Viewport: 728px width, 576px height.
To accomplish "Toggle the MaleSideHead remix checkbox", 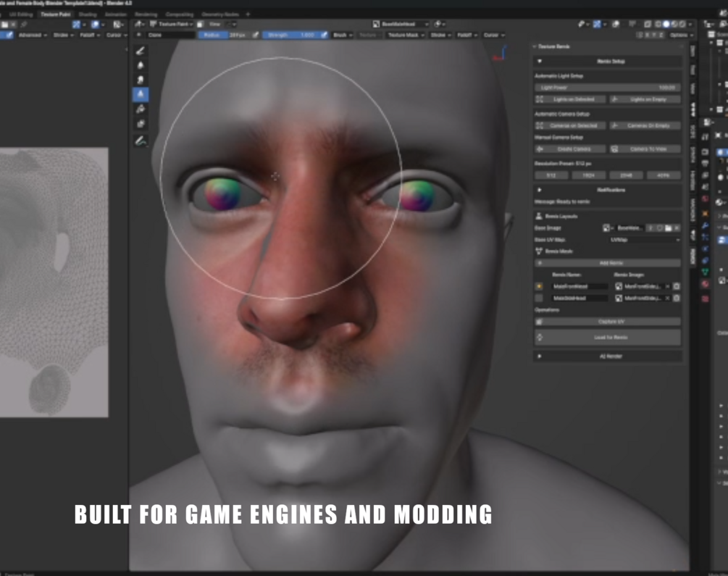I will point(539,299).
